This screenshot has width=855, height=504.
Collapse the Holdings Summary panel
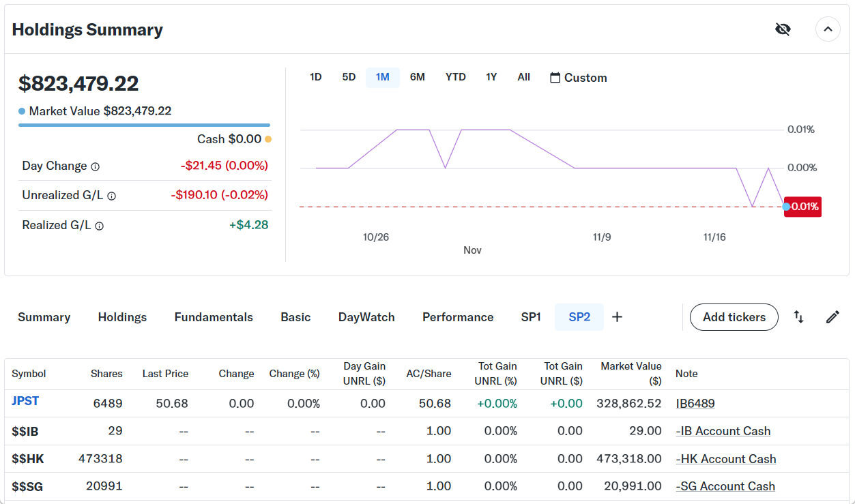(828, 29)
